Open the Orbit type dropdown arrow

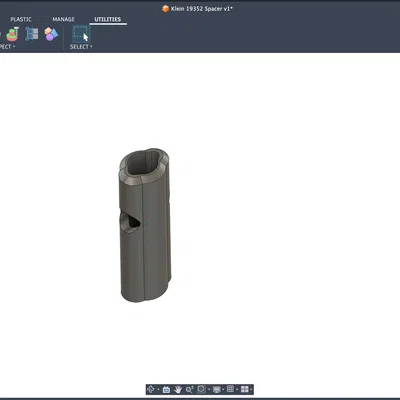(158, 390)
